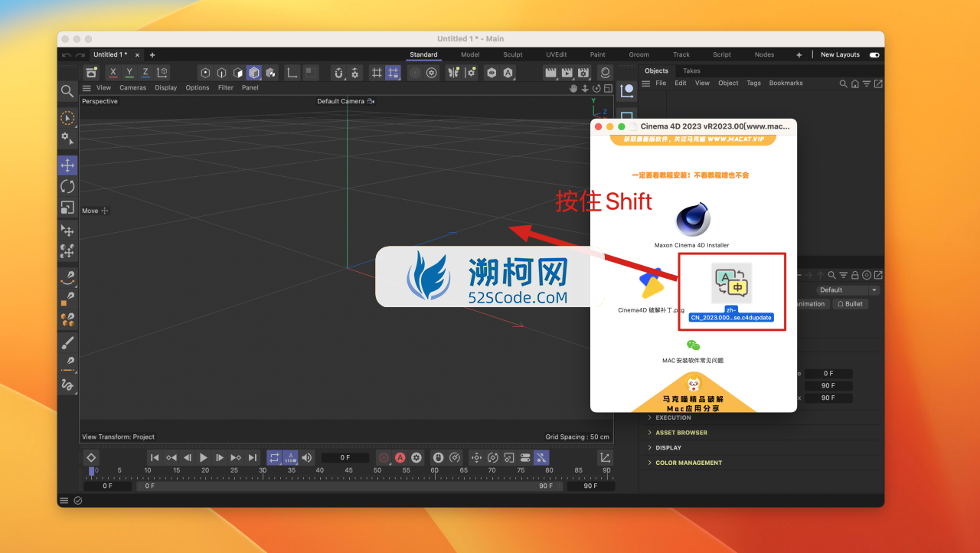Select the zh-CN c4dupdate file icon
The image size is (980, 553).
(731, 283)
